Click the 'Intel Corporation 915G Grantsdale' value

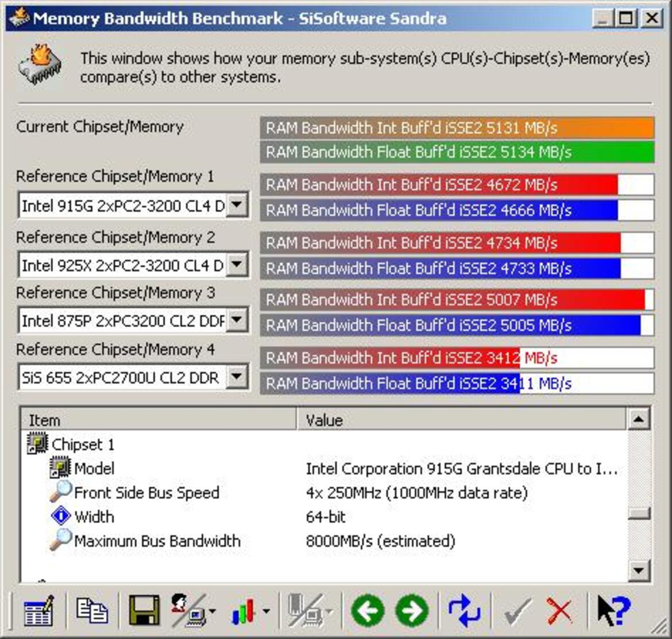(x=462, y=468)
